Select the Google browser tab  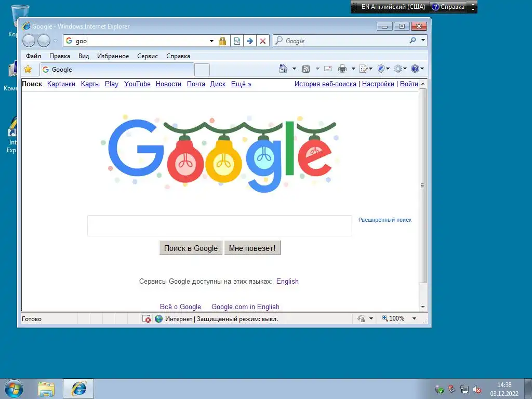[117, 70]
